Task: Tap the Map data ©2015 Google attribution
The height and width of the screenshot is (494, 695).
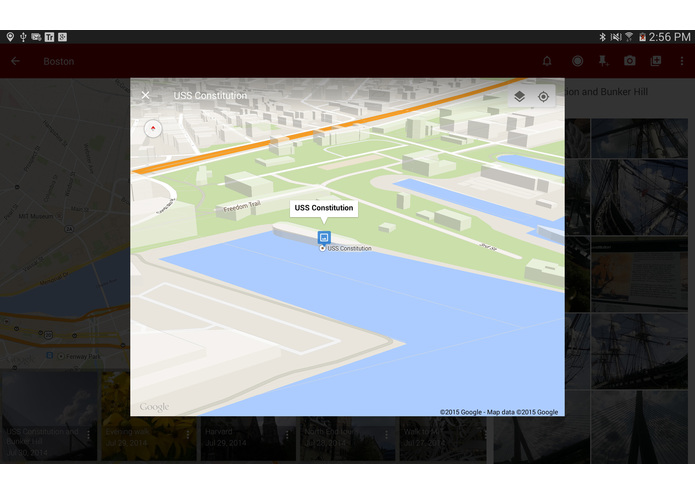Action: point(523,412)
